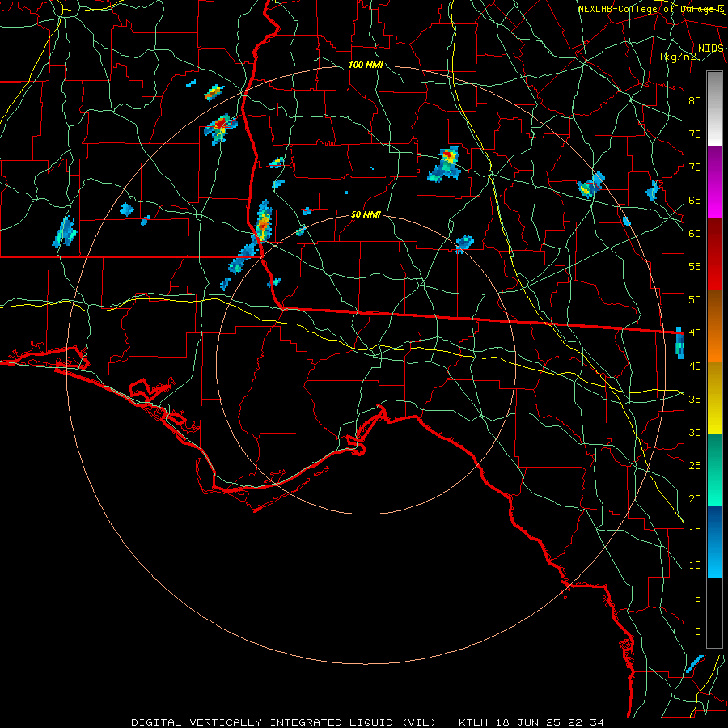Click the Digital Vertically Integrated Liquid title text

(x=283, y=722)
